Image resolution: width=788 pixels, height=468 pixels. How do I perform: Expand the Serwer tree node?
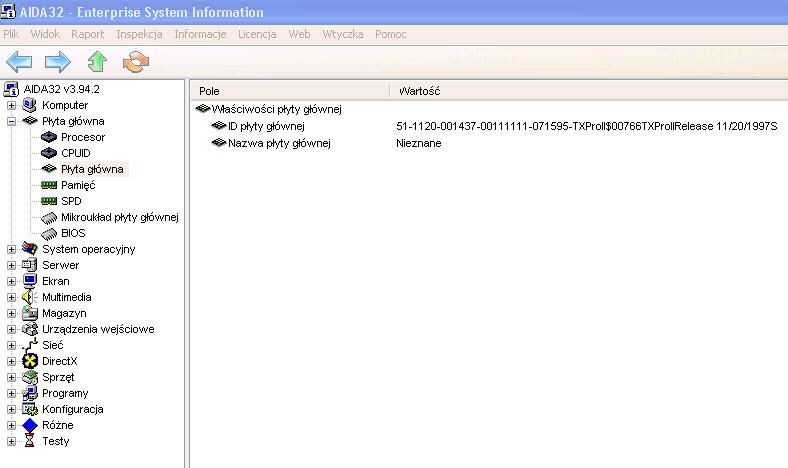coord(11,265)
